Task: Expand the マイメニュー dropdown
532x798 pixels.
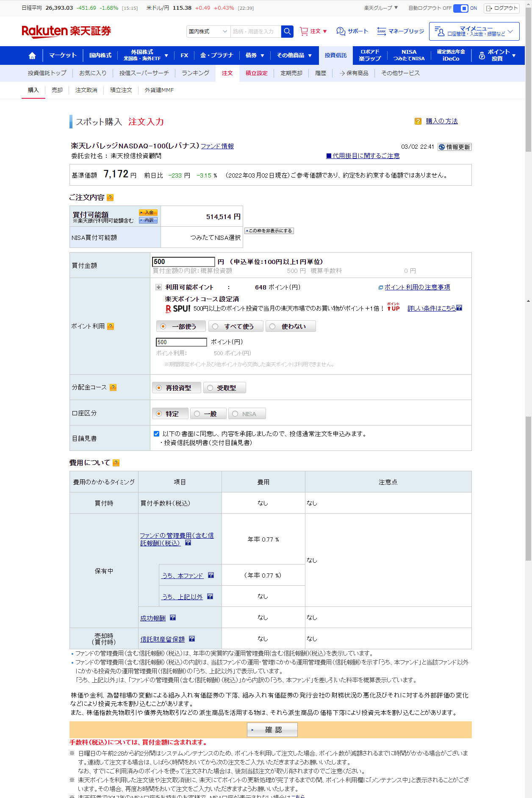Action: point(474,31)
